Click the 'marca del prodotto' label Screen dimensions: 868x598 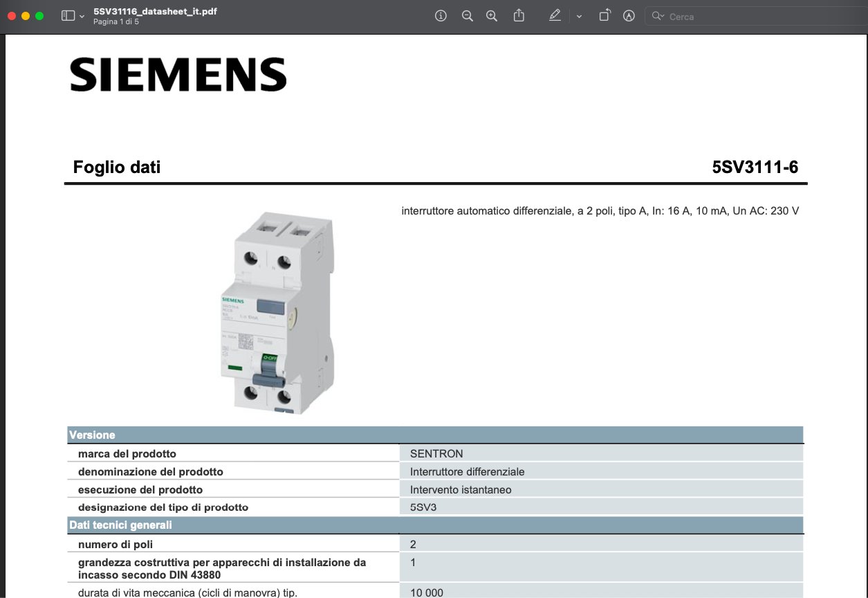(x=127, y=454)
